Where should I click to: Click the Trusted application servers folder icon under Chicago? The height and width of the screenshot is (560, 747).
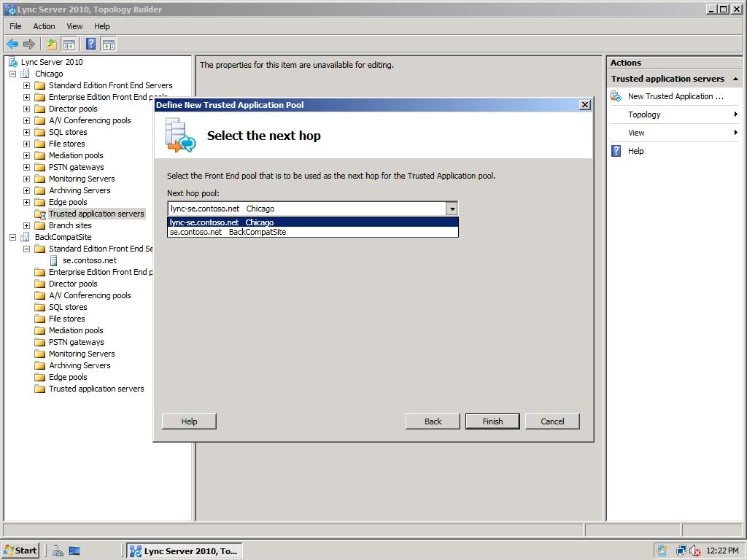point(40,214)
